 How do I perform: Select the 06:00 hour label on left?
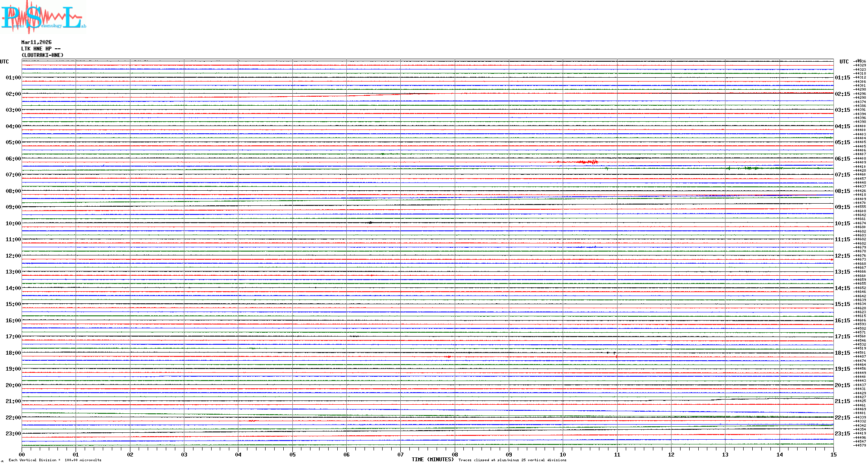(13, 159)
